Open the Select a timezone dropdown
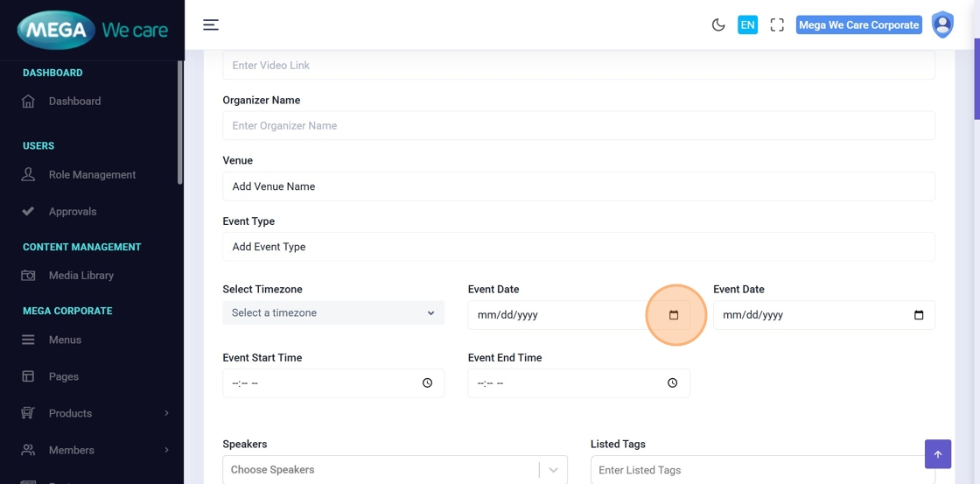This screenshot has height=484, width=980. [x=333, y=312]
